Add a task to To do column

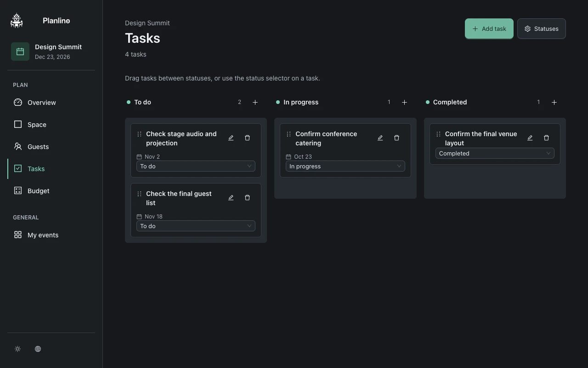pyautogui.click(x=255, y=102)
